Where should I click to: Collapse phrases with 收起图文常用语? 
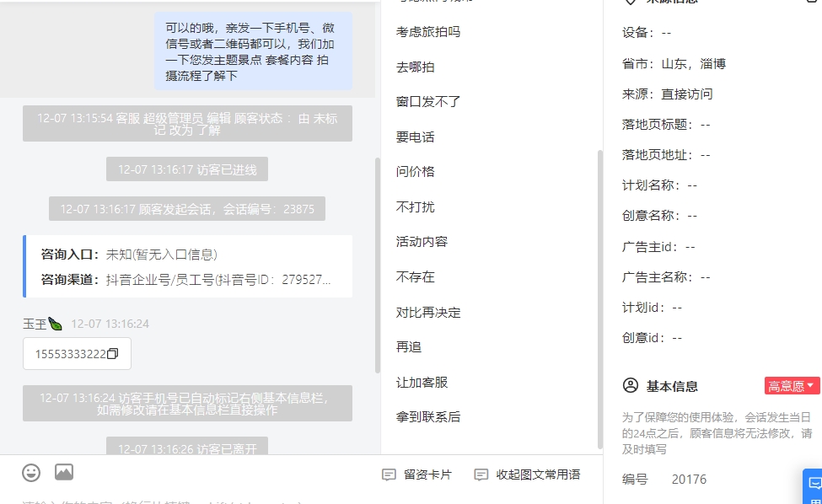click(x=528, y=475)
